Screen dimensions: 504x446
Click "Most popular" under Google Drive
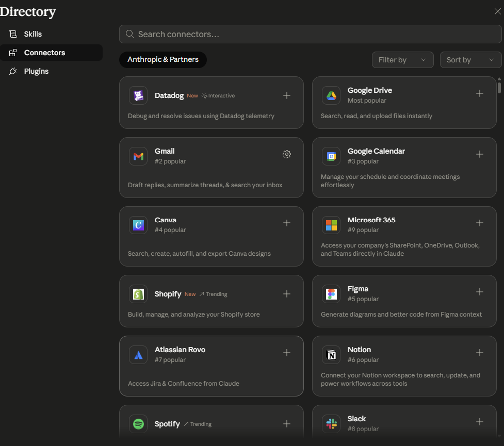(x=367, y=101)
